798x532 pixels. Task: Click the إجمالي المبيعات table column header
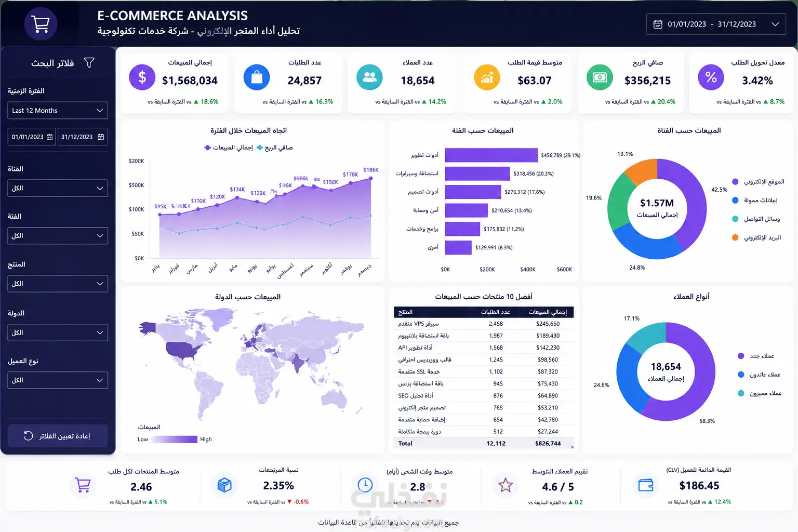click(548, 312)
